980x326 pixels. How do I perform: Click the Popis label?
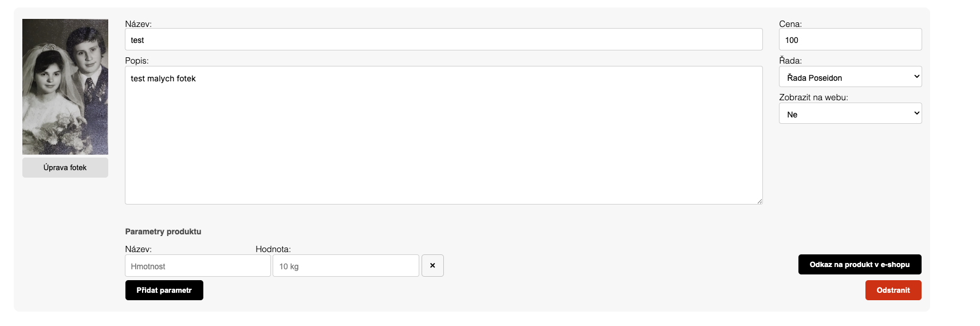(136, 61)
